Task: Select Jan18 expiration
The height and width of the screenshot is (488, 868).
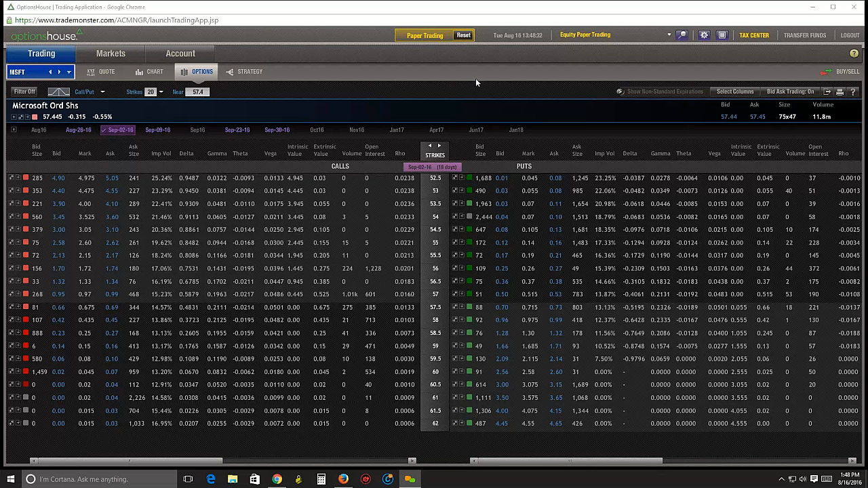Action: tap(516, 130)
